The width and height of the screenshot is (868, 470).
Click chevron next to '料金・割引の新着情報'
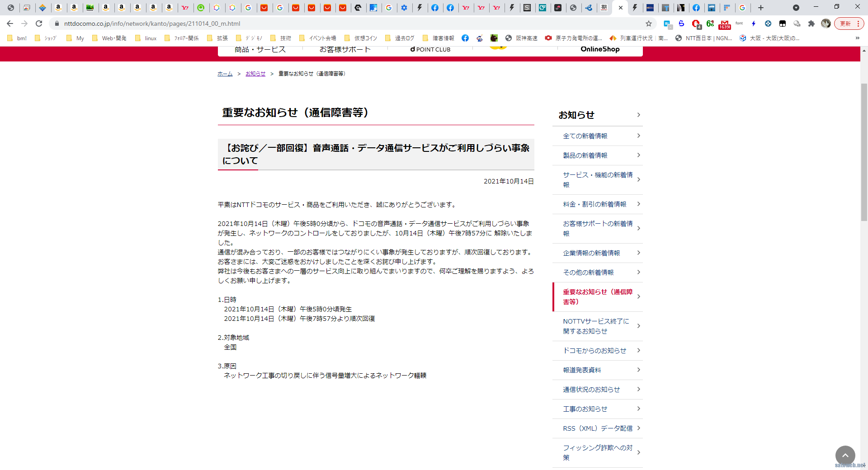[638, 204]
